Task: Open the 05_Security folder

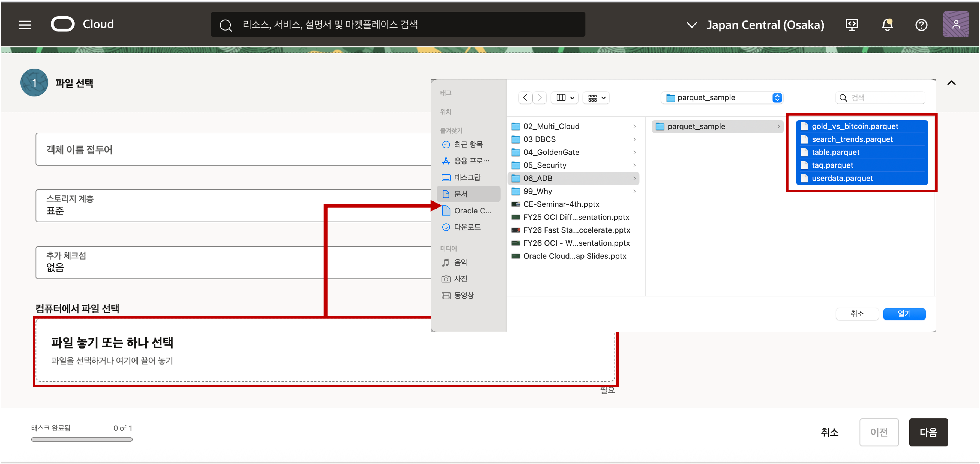Action: [574, 165]
